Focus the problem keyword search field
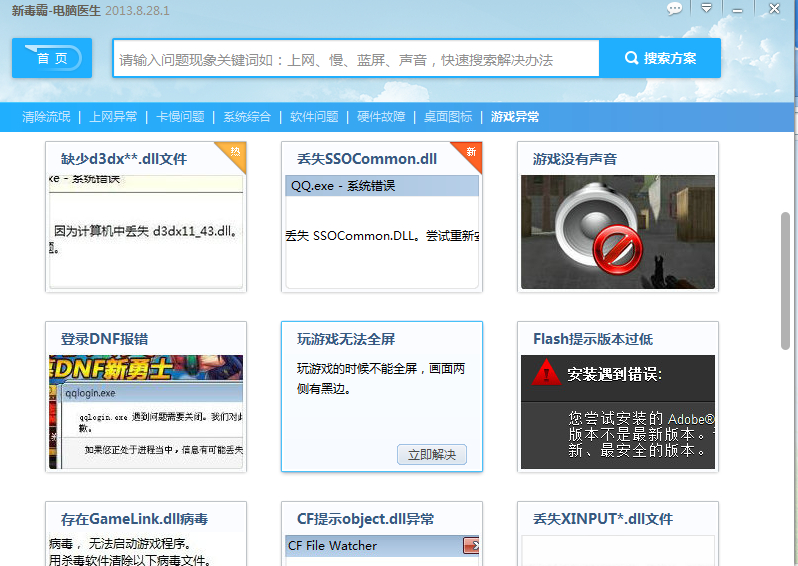This screenshot has height=566, width=798. 356,59
